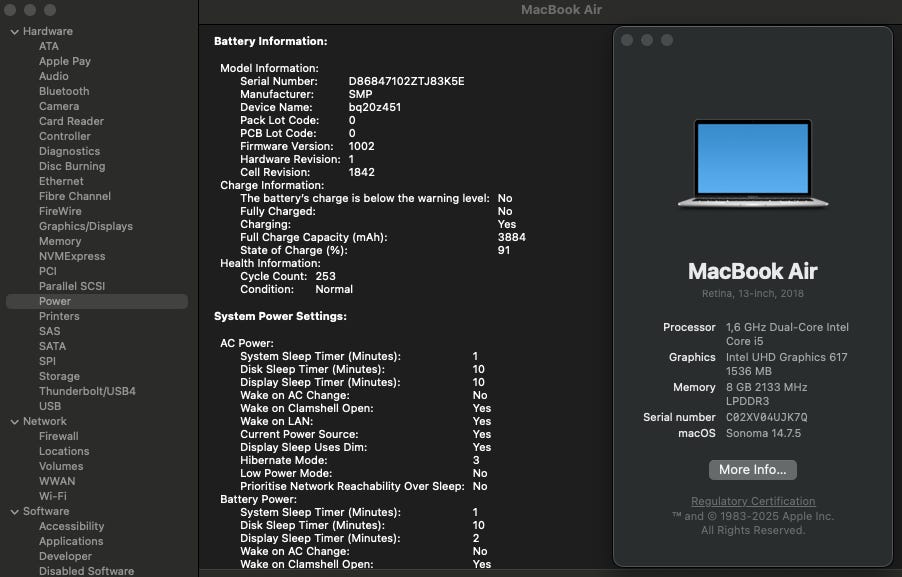
Task: Select the highlighted Power entry
Action: click(x=97, y=301)
